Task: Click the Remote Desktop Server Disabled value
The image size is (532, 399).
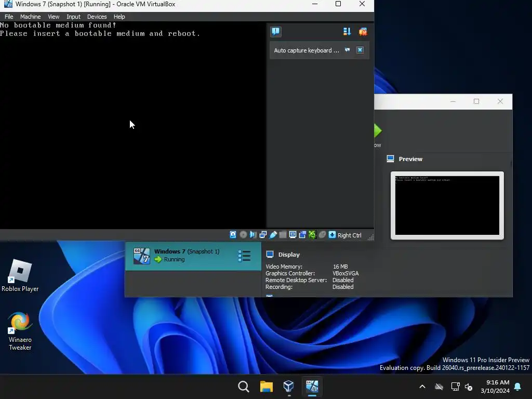Action: point(343,280)
